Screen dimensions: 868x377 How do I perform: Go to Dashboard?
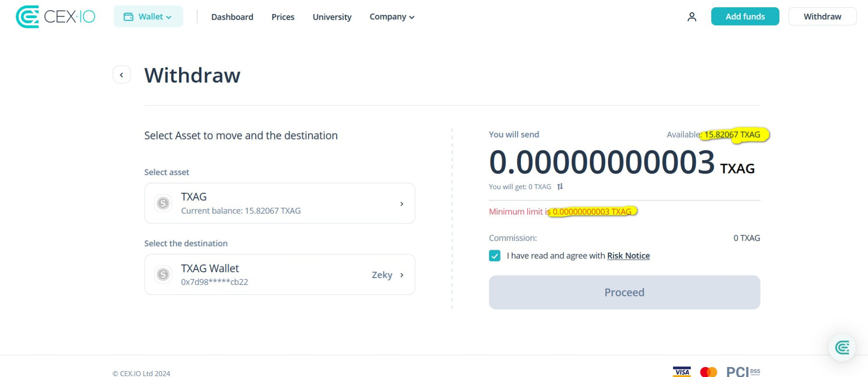(x=232, y=17)
